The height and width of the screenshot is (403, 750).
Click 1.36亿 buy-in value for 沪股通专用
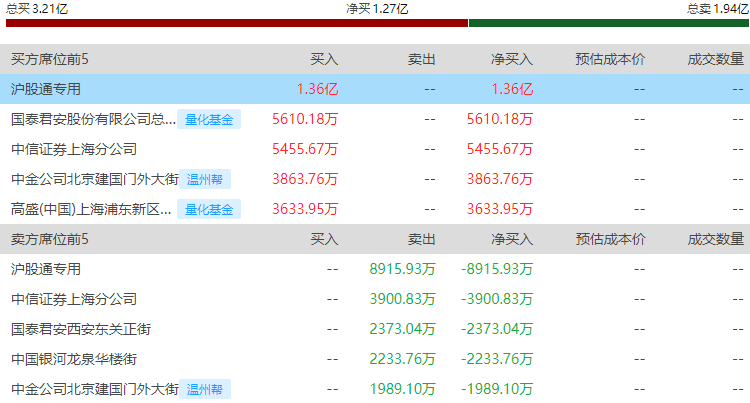(317, 89)
